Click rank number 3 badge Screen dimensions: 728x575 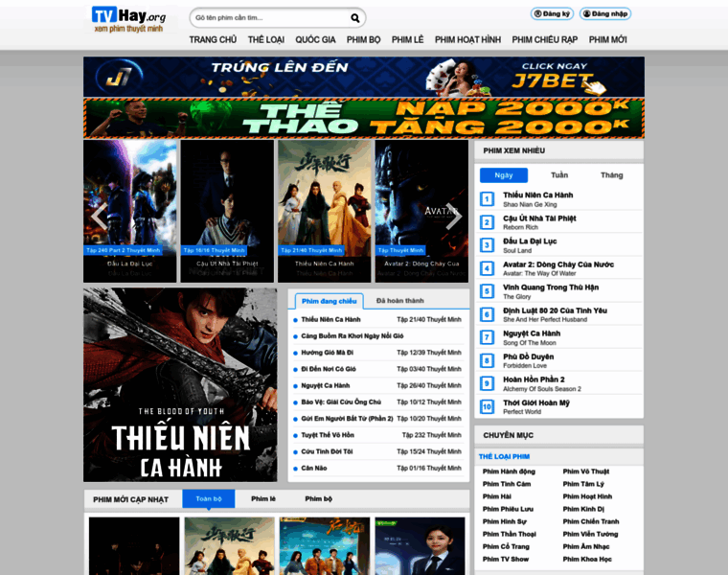point(487,245)
